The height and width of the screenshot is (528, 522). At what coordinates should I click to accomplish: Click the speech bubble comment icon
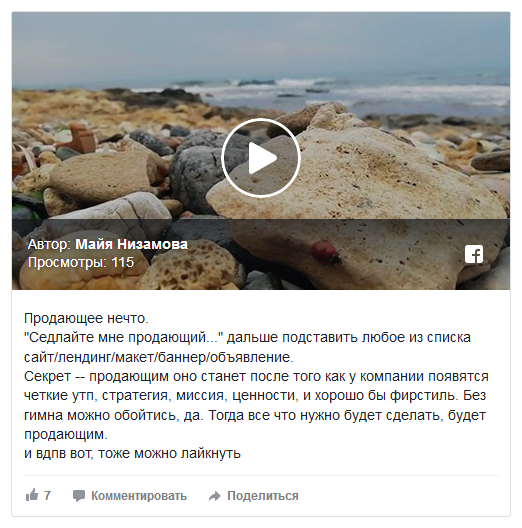(79, 496)
